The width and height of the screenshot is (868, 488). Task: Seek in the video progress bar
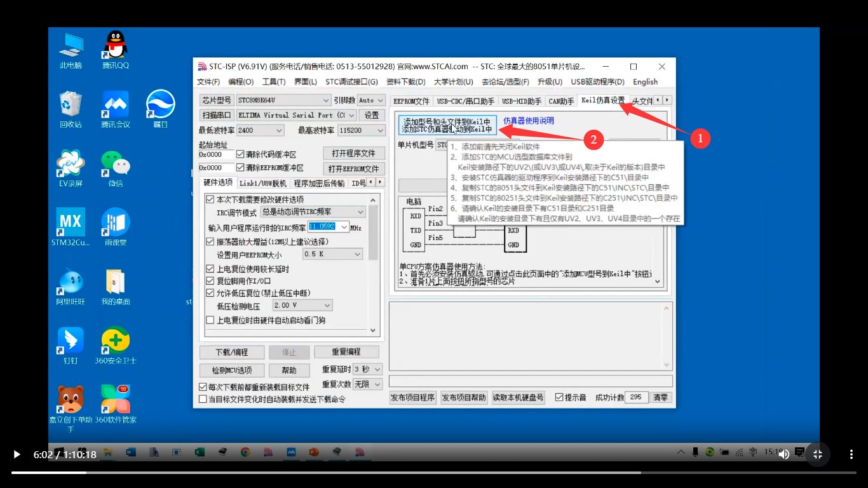click(x=433, y=472)
